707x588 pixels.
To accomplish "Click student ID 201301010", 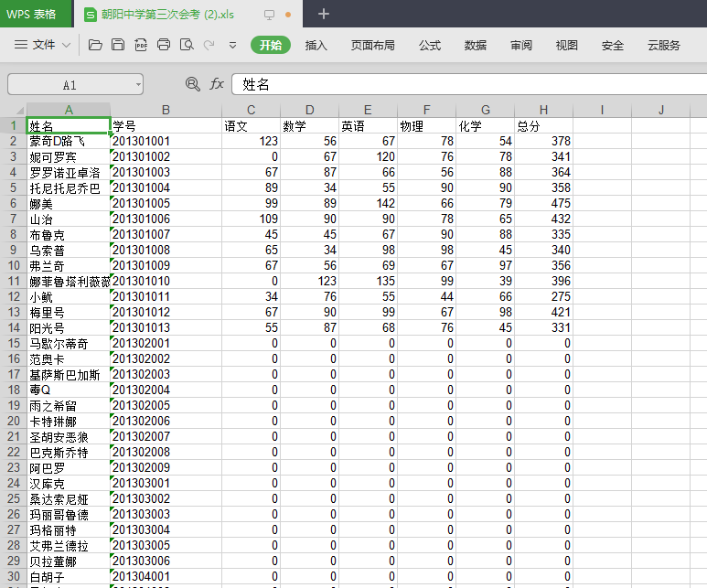I will [166, 281].
